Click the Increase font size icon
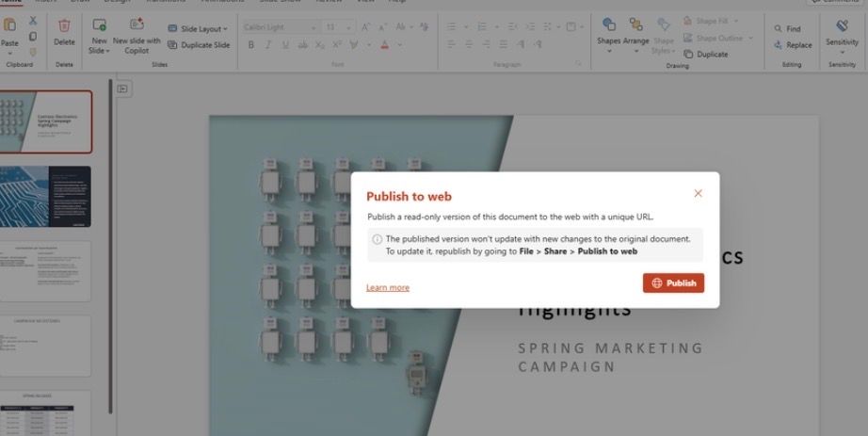 [x=365, y=27]
